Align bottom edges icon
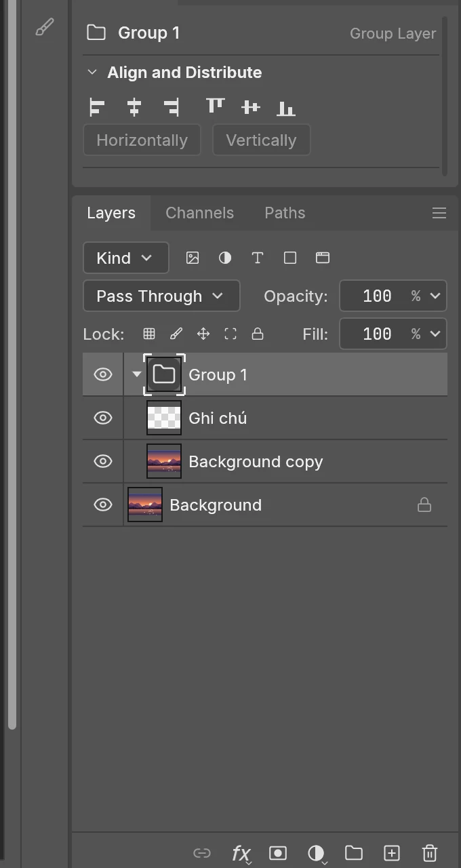Viewport: 461px width, 868px height. pyautogui.click(x=286, y=108)
